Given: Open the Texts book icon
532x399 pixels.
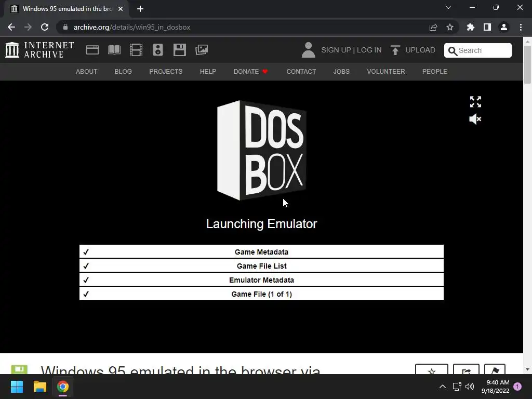Looking at the screenshot, I should tap(114, 50).
